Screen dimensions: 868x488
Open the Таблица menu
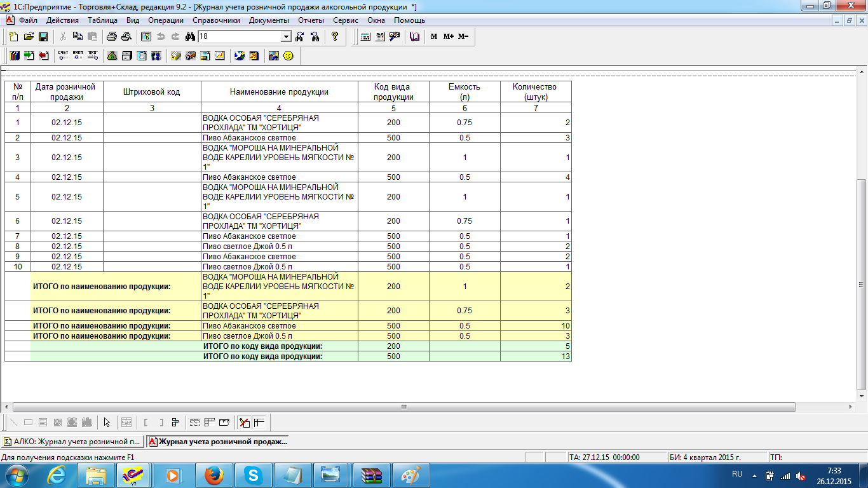tap(102, 20)
